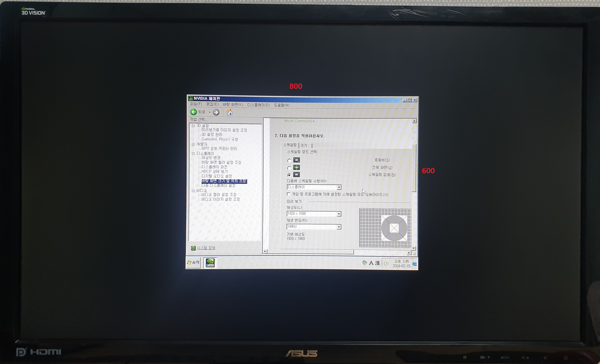This screenshot has height=364, width=600.
Task: Open the 해상도 resolution dropdown
Action: coord(339,214)
